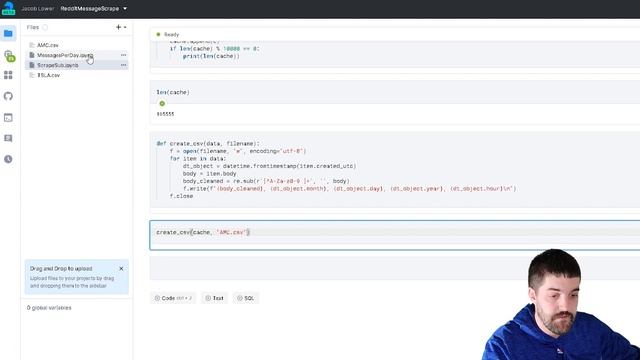The width and height of the screenshot is (640, 360).
Task: Click the green execution status icon under len(cache)
Action: (x=162, y=104)
